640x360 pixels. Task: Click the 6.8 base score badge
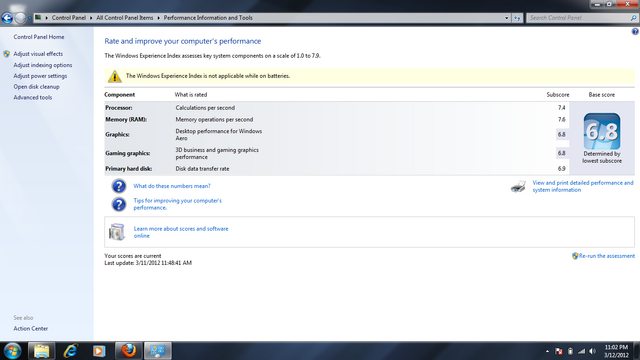[x=602, y=131]
